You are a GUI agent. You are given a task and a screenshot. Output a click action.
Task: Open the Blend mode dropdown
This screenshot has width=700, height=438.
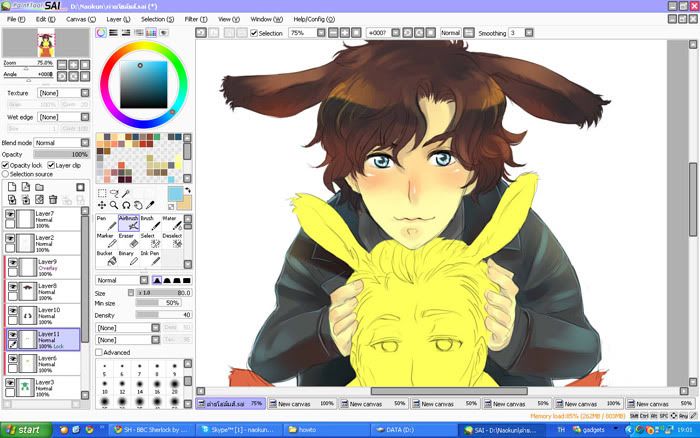tap(60, 143)
